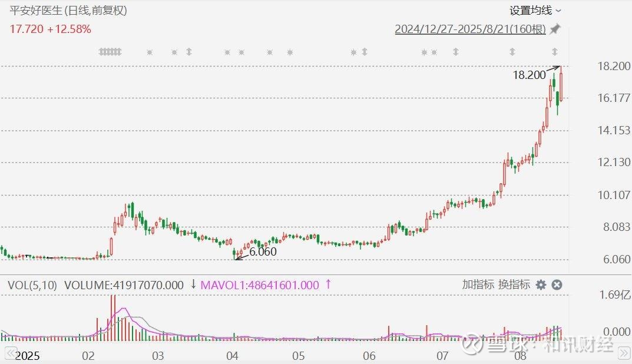
Task: Click the MAVOL1:48641601.000 value
Action: pyautogui.click(x=260, y=285)
